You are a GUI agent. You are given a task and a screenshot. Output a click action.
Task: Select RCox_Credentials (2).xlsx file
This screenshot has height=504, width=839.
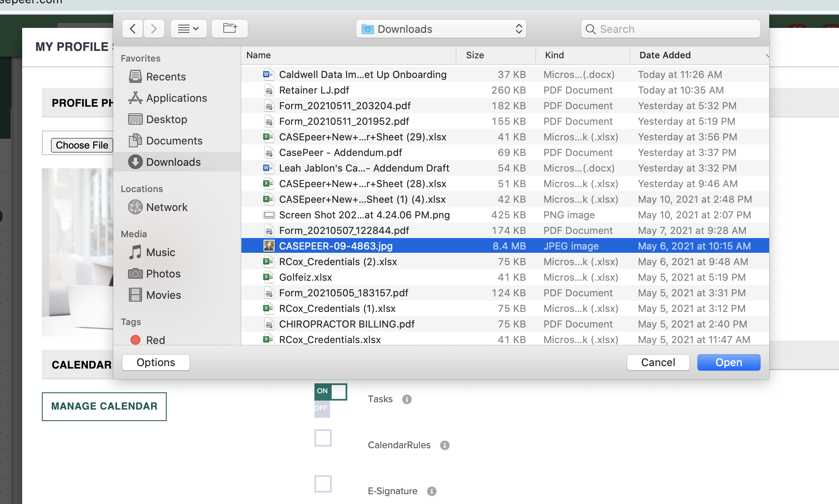505,261
